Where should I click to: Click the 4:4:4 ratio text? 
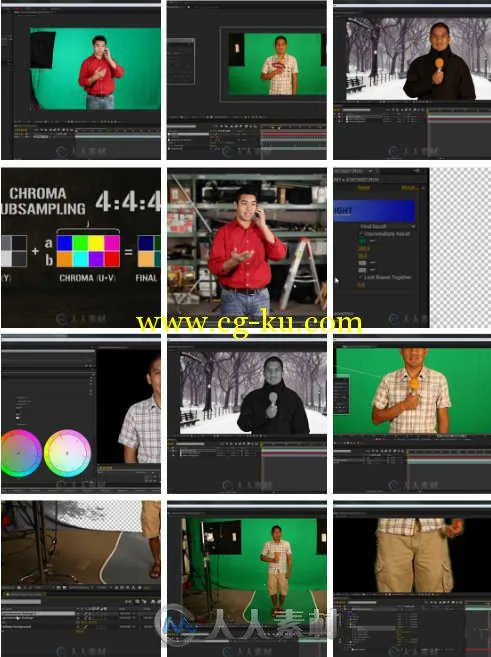[128, 202]
